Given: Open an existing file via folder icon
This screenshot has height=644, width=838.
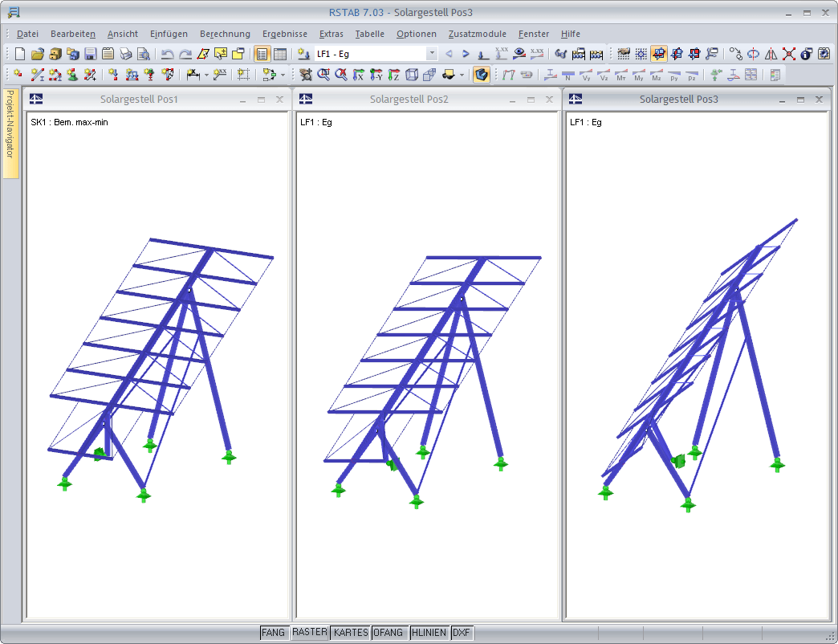Looking at the screenshot, I should pyautogui.click(x=38, y=54).
